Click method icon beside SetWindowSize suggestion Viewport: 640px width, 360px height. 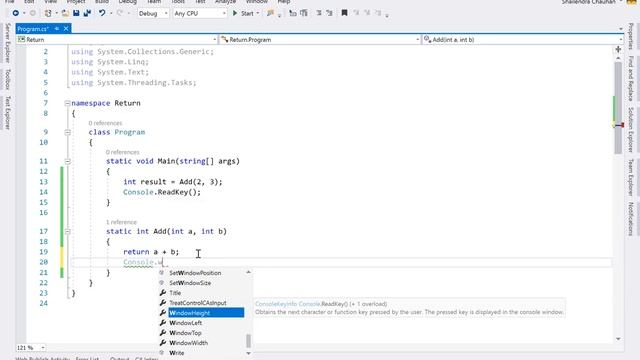point(162,283)
